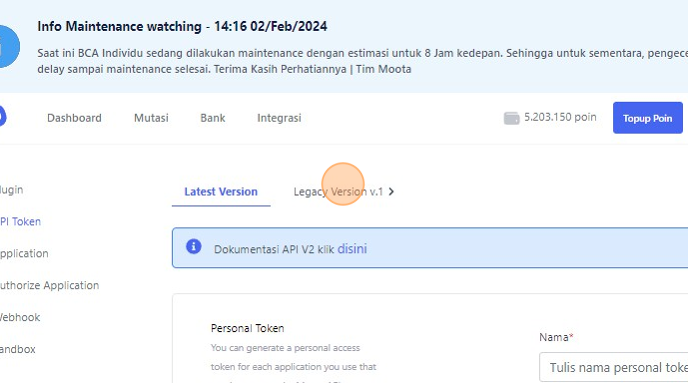This screenshot has width=688, height=383.
Task: Open Authorize Application in the sidebar
Action: 49,285
